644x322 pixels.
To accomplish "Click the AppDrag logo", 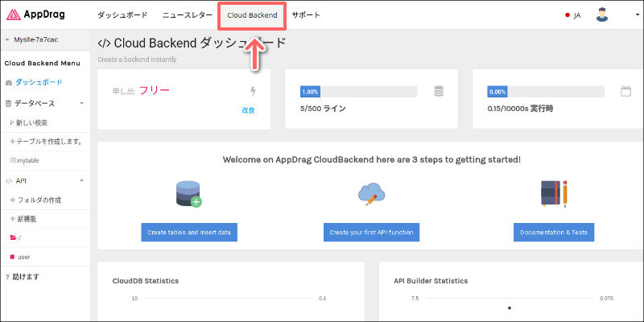I will 35,14.
